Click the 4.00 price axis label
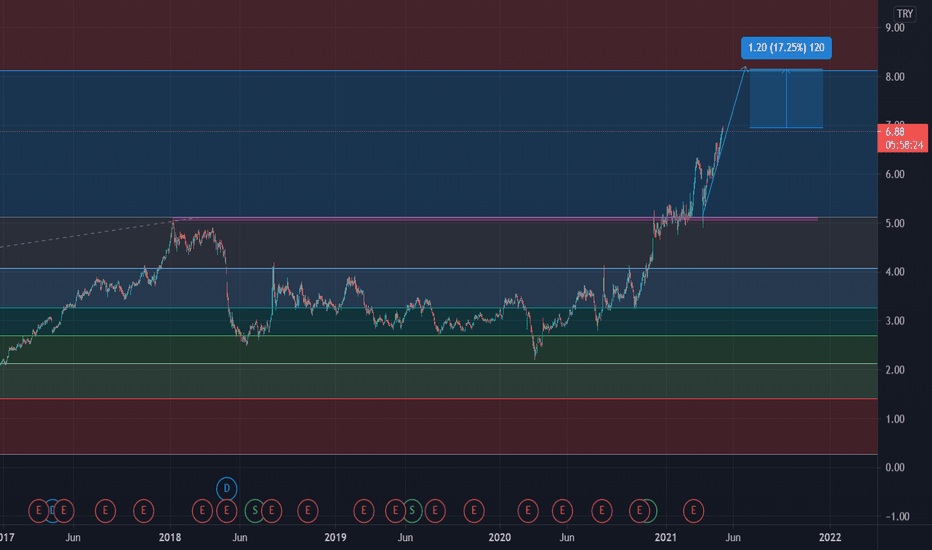932x550 pixels. point(895,272)
